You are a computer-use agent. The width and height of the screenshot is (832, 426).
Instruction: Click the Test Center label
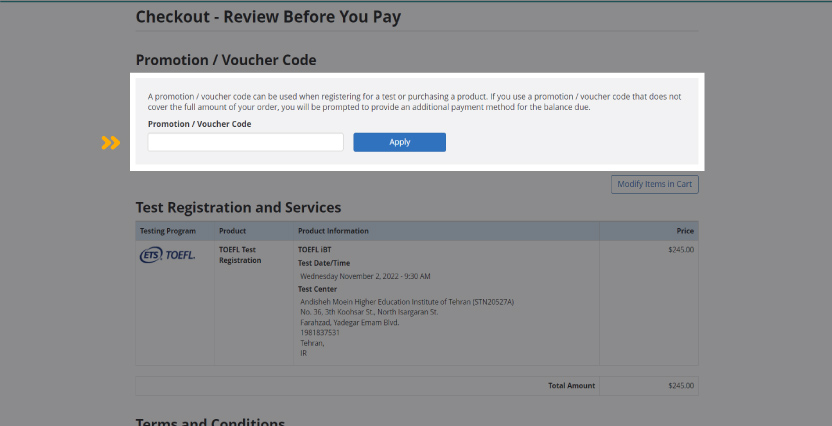[317, 289]
